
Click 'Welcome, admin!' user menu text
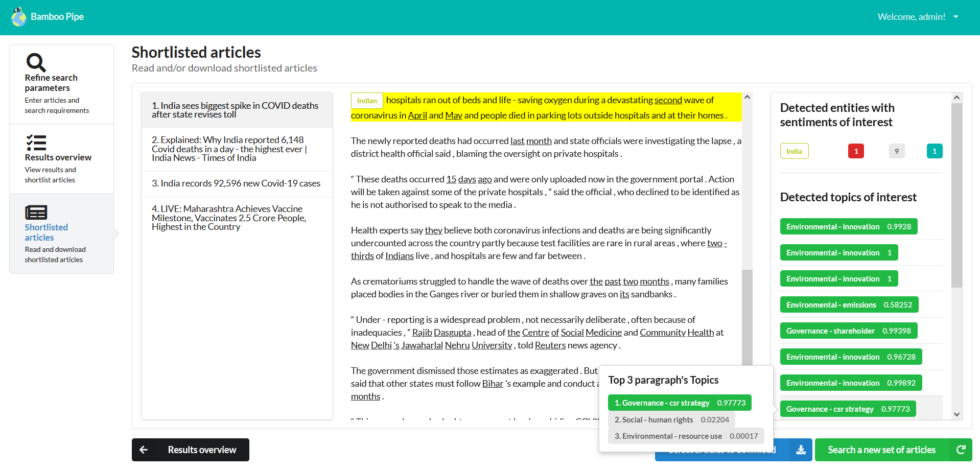[912, 17]
